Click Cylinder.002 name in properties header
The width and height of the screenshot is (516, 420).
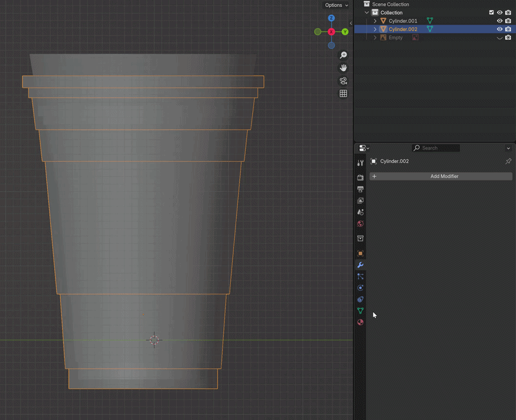pos(394,161)
